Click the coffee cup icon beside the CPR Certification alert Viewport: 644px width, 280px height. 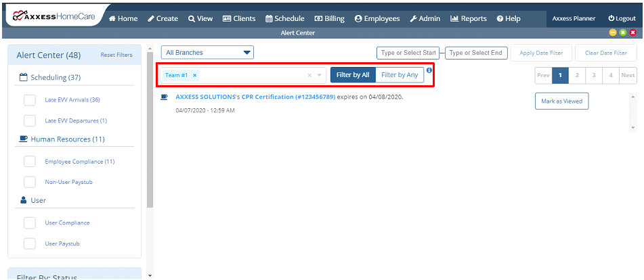point(164,97)
